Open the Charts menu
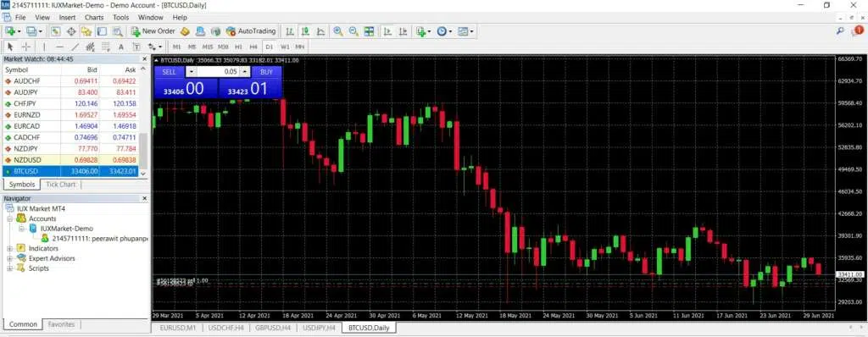The height and width of the screenshot is (337, 868). tap(94, 18)
